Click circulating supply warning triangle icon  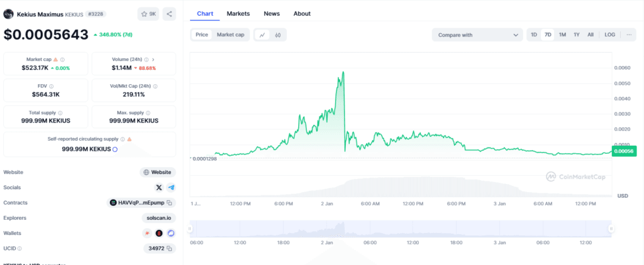click(130, 139)
